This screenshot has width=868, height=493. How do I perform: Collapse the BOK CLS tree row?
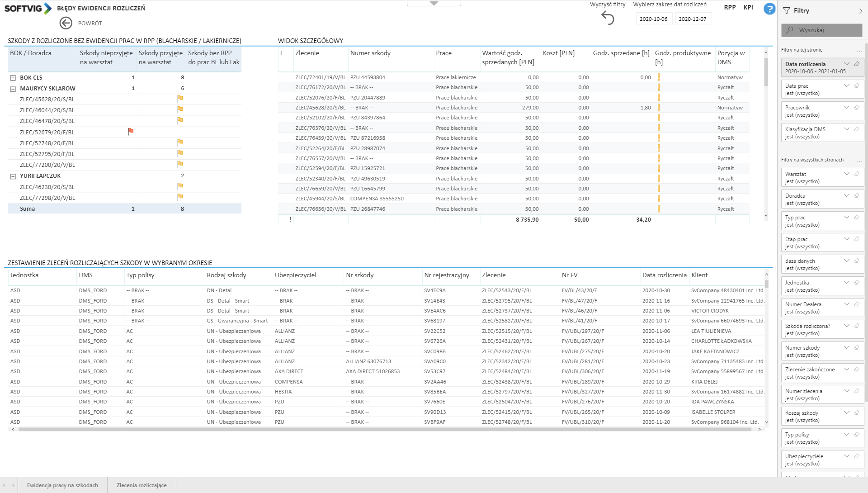[x=13, y=78]
